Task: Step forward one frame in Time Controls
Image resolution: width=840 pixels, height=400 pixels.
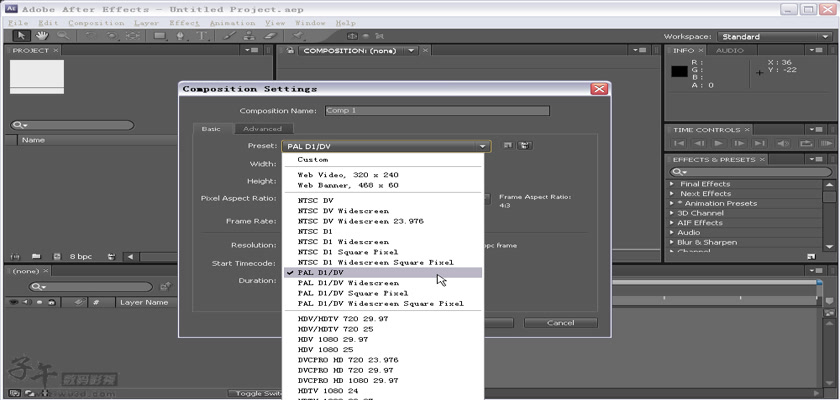Action: [x=739, y=144]
